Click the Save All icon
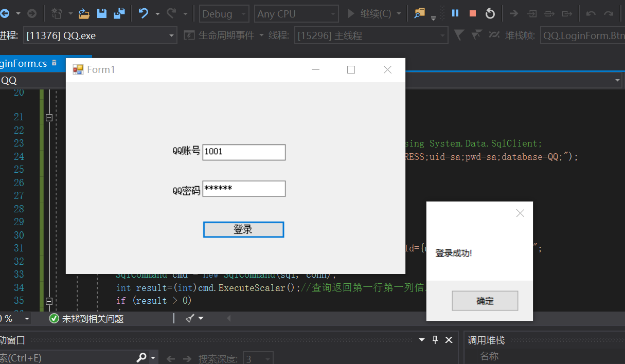Screen dimensions: 625x364 [x=119, y=13]
